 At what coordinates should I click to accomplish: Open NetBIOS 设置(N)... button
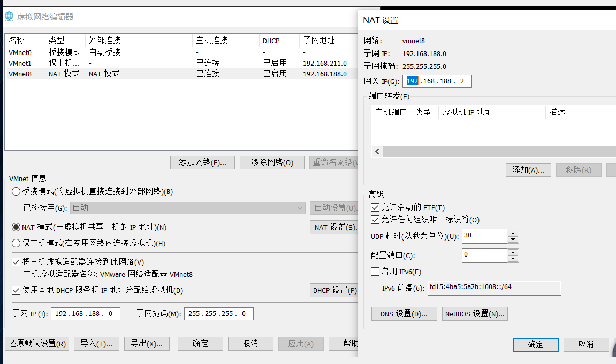(x=475, y=314)
